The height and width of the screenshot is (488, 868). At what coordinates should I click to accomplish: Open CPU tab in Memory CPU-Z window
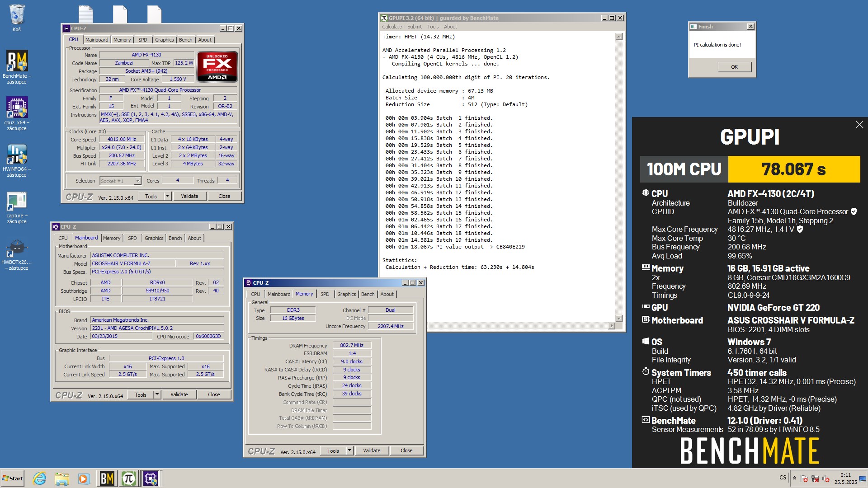coord(255,294)
